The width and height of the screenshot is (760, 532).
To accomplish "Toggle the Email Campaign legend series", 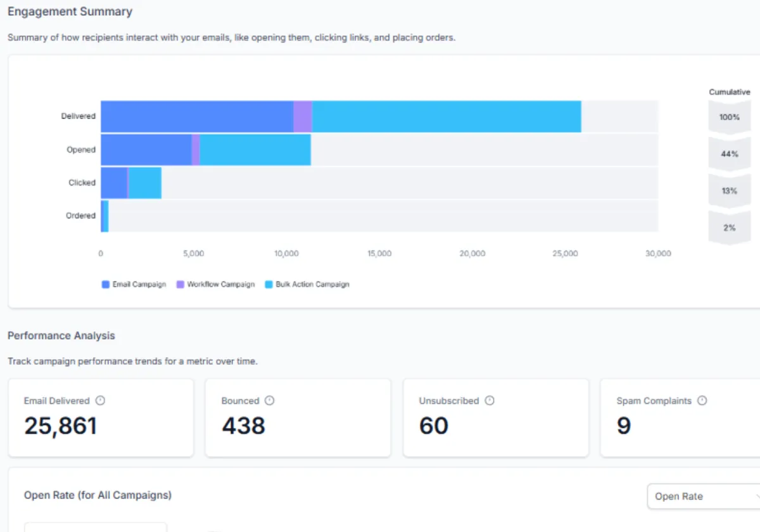I will click(x=134, y=284).
